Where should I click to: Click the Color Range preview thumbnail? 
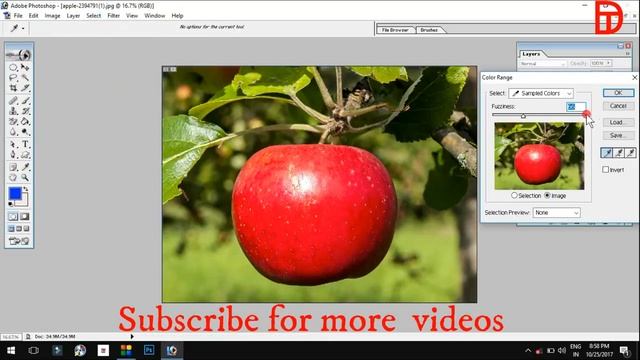[539, 156]
